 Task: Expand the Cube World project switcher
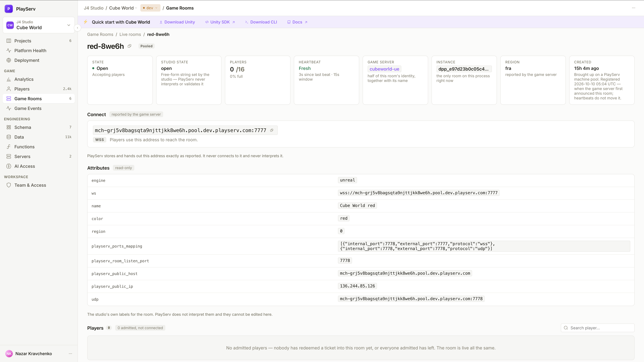(x=39, y=25)
